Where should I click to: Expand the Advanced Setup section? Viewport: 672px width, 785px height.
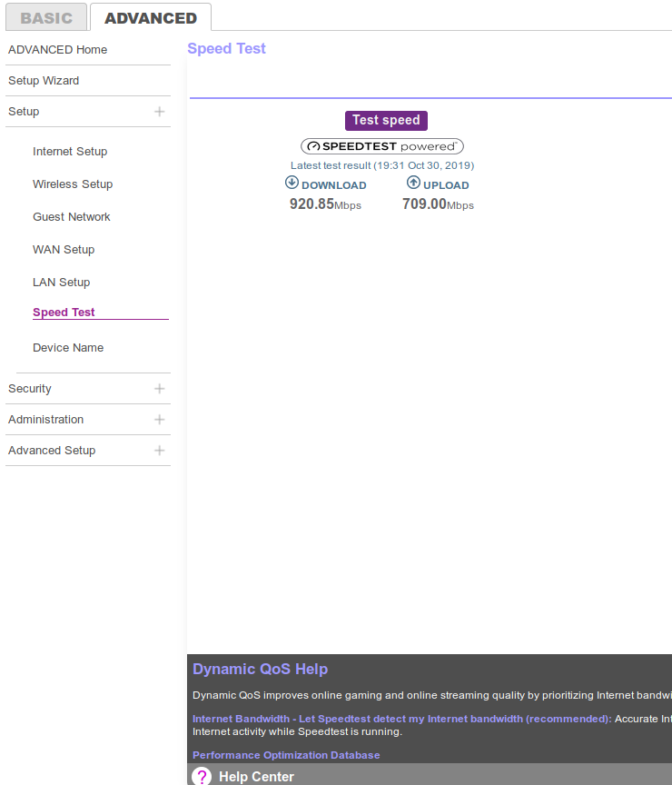click(160, 451)
